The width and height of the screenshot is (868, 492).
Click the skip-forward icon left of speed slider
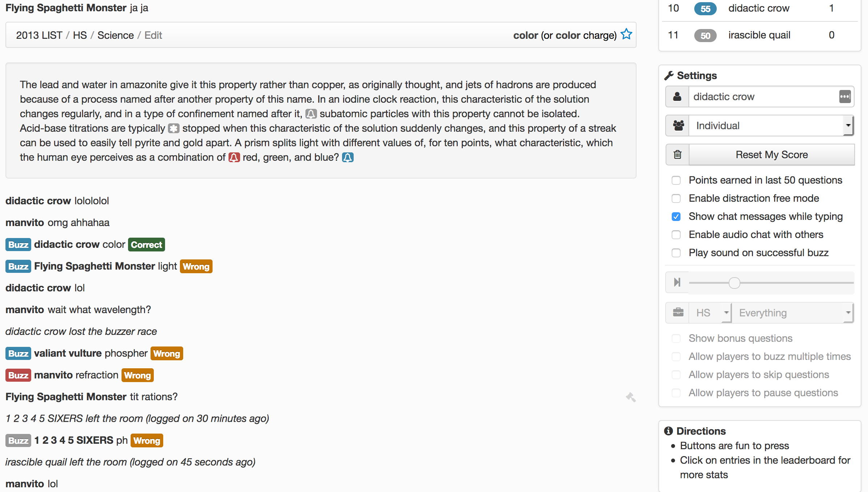click(x=677, y=282)
